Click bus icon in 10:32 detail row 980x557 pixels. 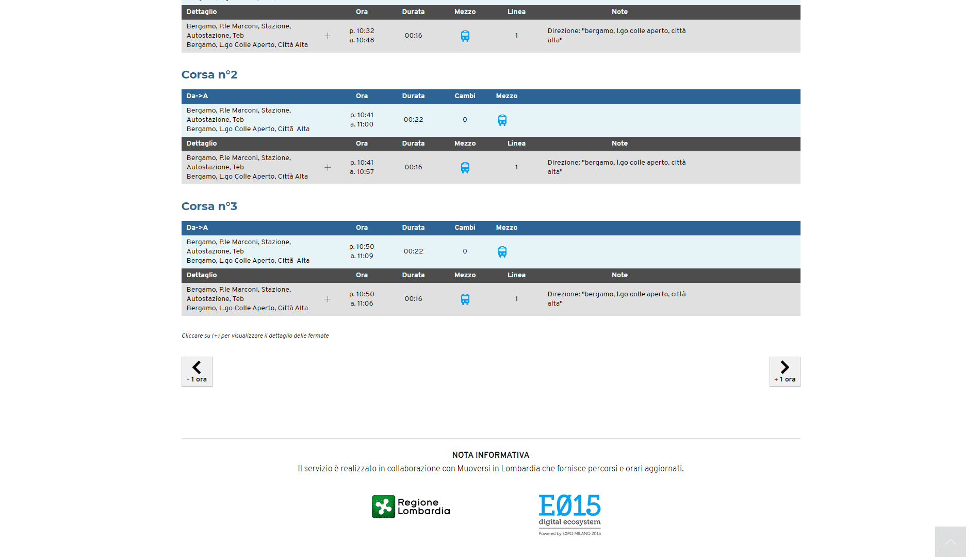pos(465,36)
